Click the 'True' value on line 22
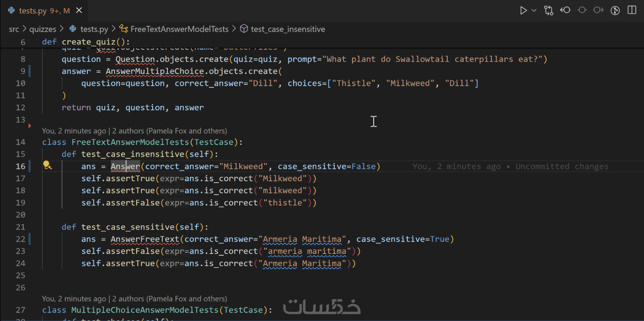Screen dimensions: 644x321 (x=440, y=239)
